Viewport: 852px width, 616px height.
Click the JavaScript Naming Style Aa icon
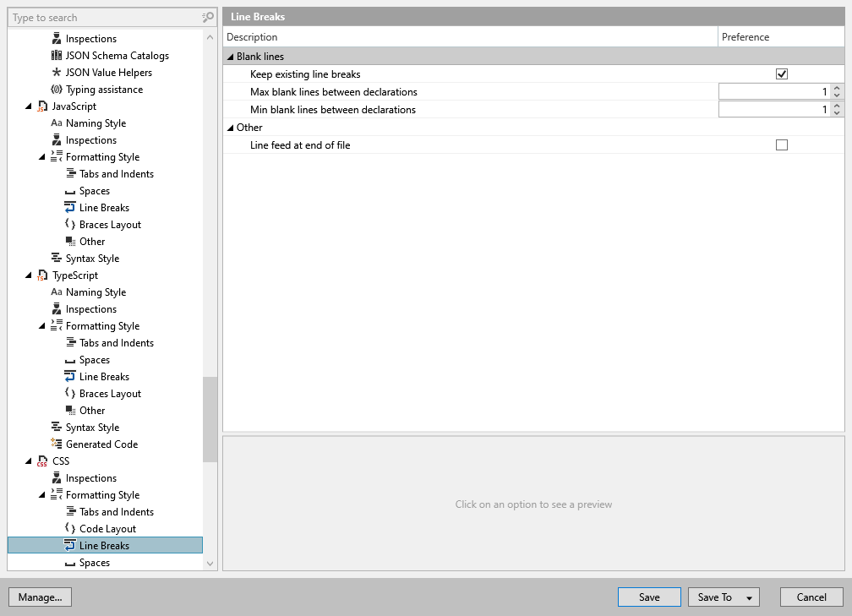[57, 123]
